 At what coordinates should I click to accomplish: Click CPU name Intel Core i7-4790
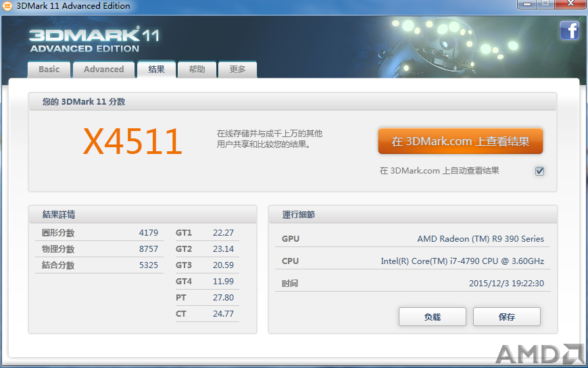(462, 261)
